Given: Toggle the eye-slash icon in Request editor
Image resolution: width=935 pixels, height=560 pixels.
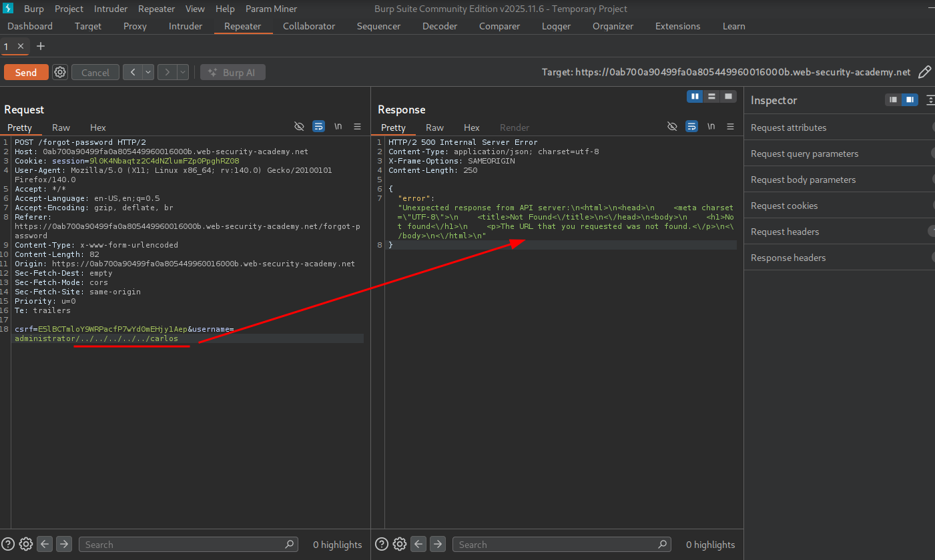Looking at the screenshot, I should [x=299, y=126].
